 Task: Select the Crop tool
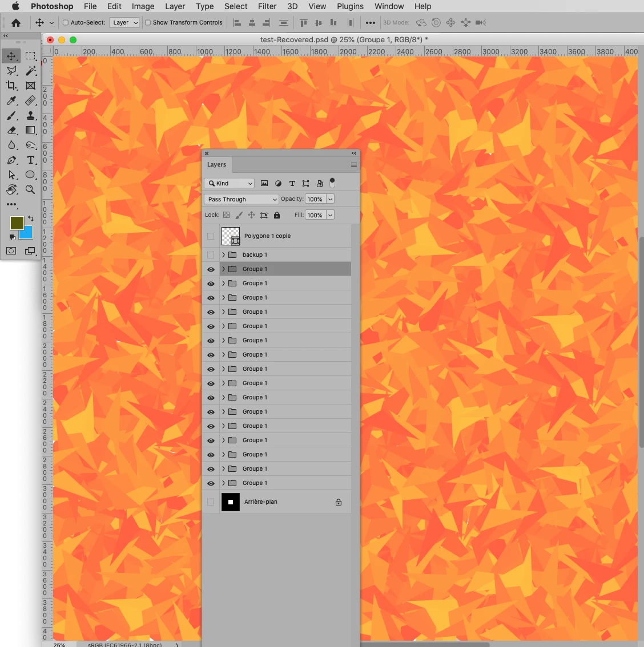11,86
